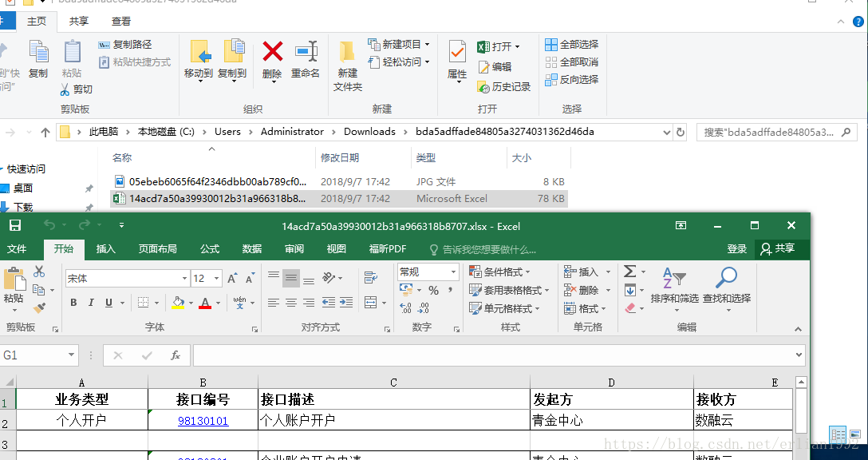The image size is (868, 460).
Task: Click the Excel formula bar input
Action: point(499,355)
